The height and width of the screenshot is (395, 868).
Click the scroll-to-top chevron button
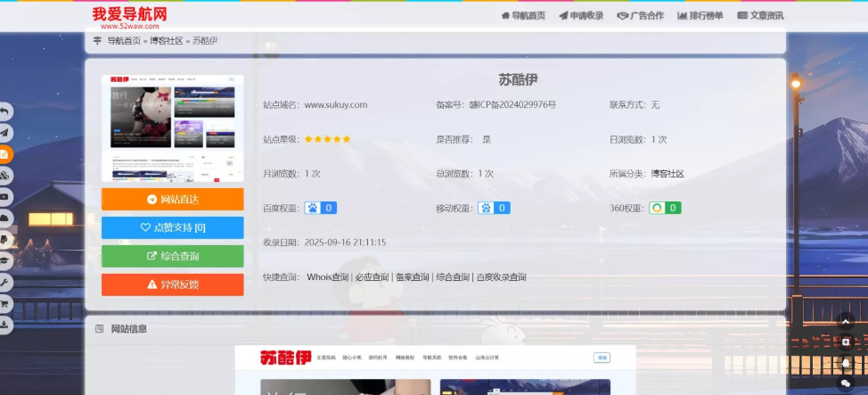pyautogui.click(x=846, y=321)
